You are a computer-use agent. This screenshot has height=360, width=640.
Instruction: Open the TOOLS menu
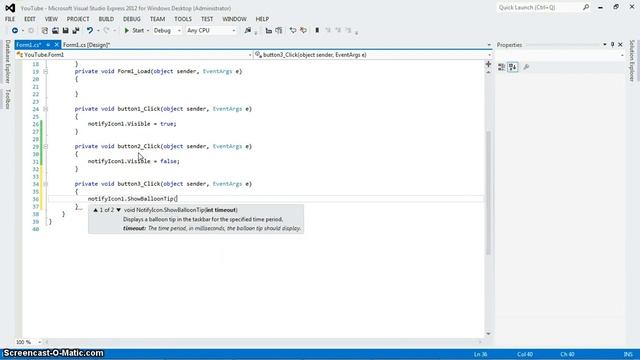coord(183,19)
